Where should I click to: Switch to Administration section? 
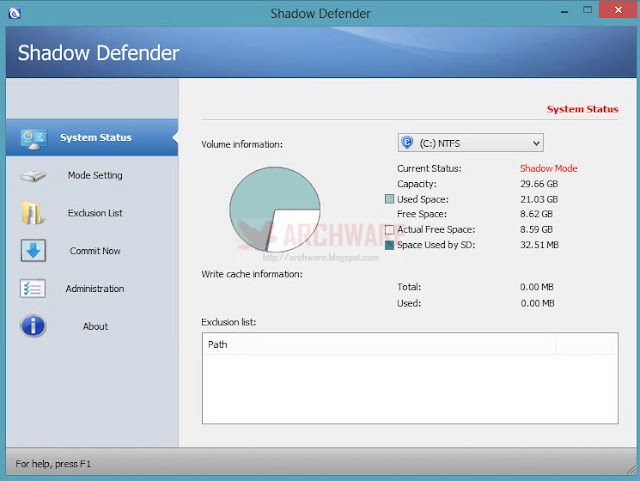92,289
